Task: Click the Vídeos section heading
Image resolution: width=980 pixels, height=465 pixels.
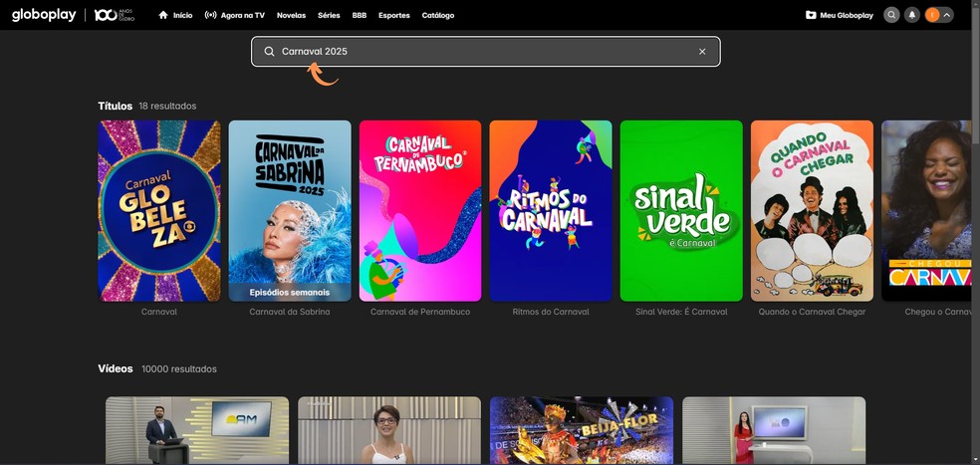Action: pyautogui.click(x=116, y=368)
